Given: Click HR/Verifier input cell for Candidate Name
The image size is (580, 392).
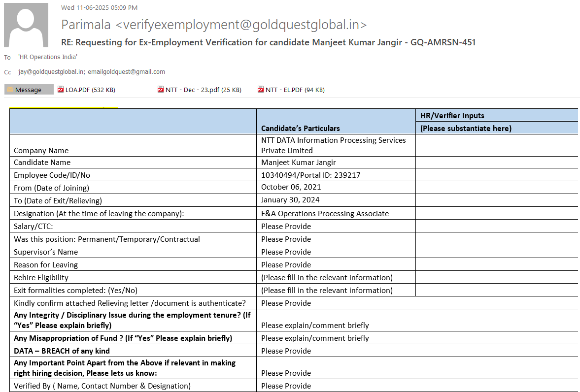Looking at the screenshot, I should point(496,163).
